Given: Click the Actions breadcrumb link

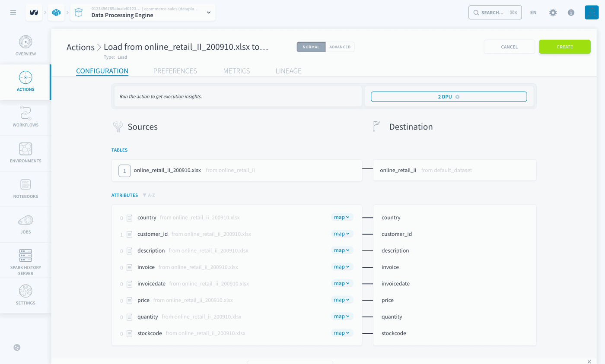Looking at the screenshot, I should [80, 47].
